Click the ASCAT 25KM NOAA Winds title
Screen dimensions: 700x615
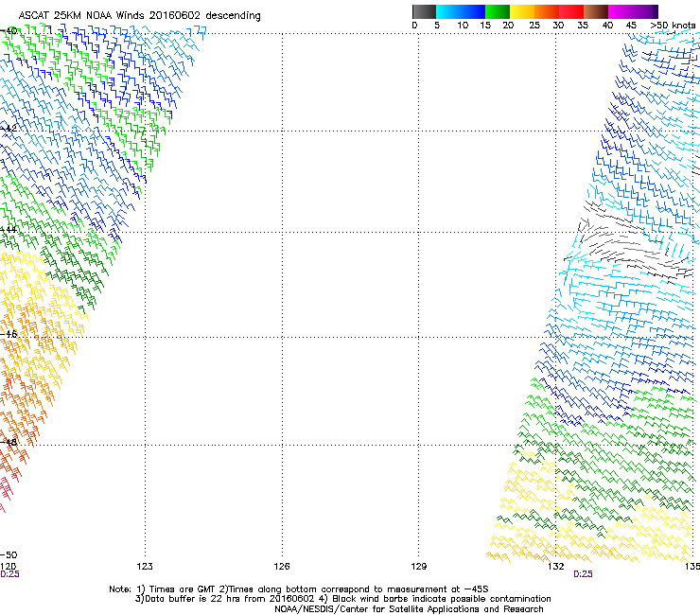tap(139, 15)
